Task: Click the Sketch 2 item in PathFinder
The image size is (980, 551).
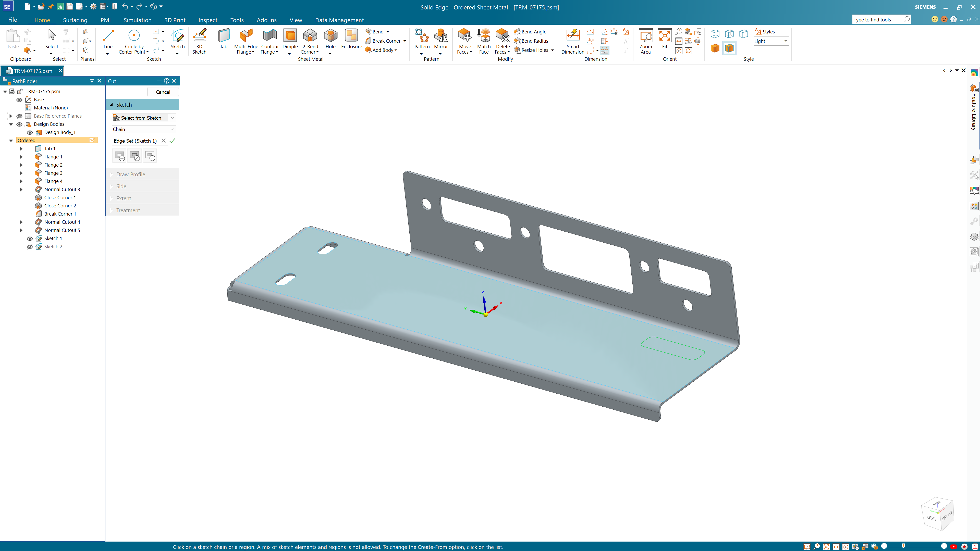Action: pos(53,246)
